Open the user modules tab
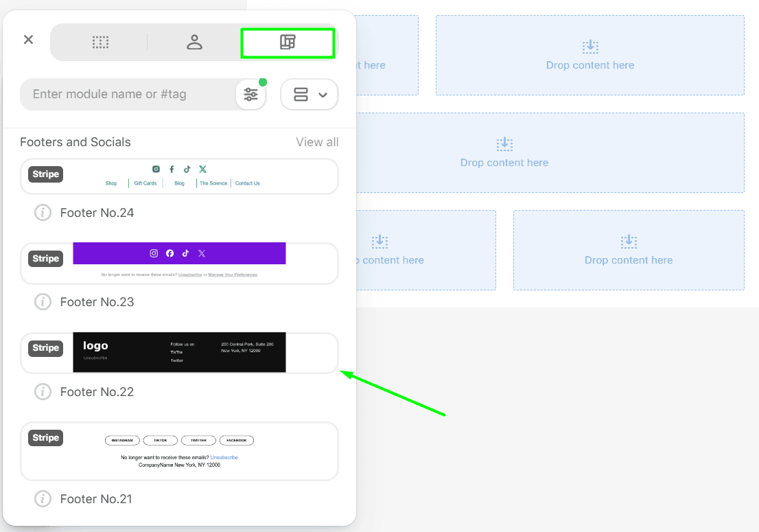 (x=194, y=43)
